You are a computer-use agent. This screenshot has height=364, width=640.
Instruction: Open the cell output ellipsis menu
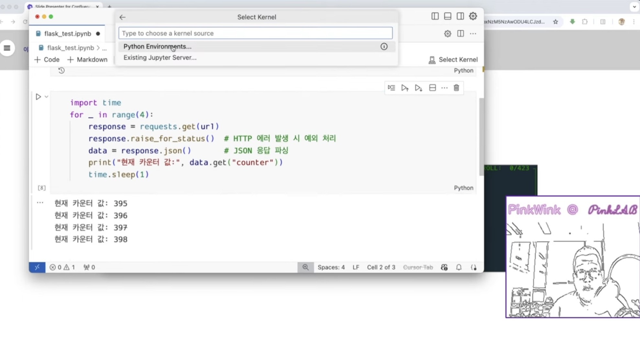(40, 203)
